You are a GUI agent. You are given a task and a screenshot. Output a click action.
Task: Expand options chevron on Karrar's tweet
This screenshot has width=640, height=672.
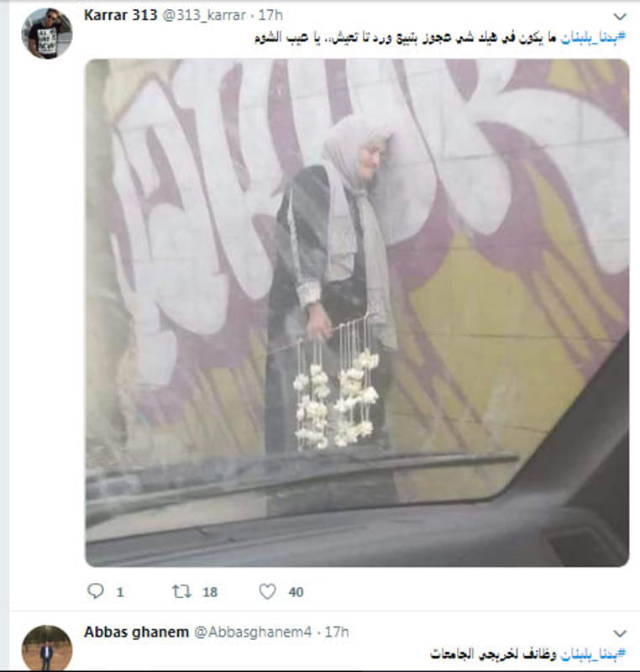click(x=620, y=17)
